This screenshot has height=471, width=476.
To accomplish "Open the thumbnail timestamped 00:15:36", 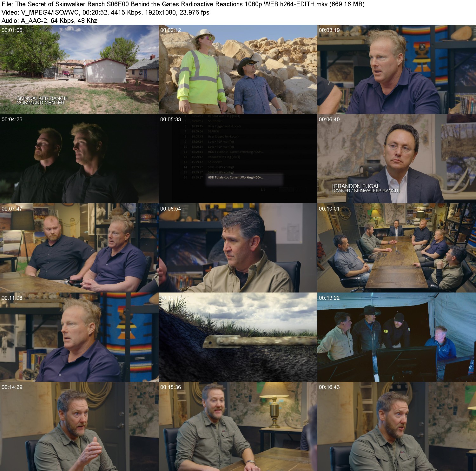I will 238,427.
